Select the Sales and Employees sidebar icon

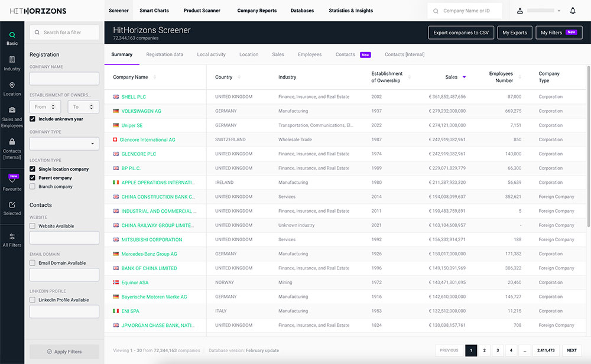12,115
